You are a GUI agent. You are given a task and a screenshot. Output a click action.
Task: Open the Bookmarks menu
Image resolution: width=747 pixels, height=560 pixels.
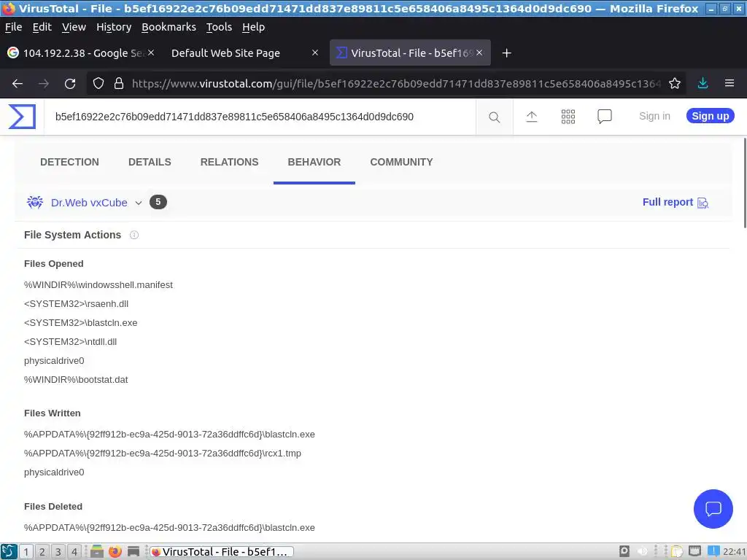pyautogui.click(x=169, y=27)
